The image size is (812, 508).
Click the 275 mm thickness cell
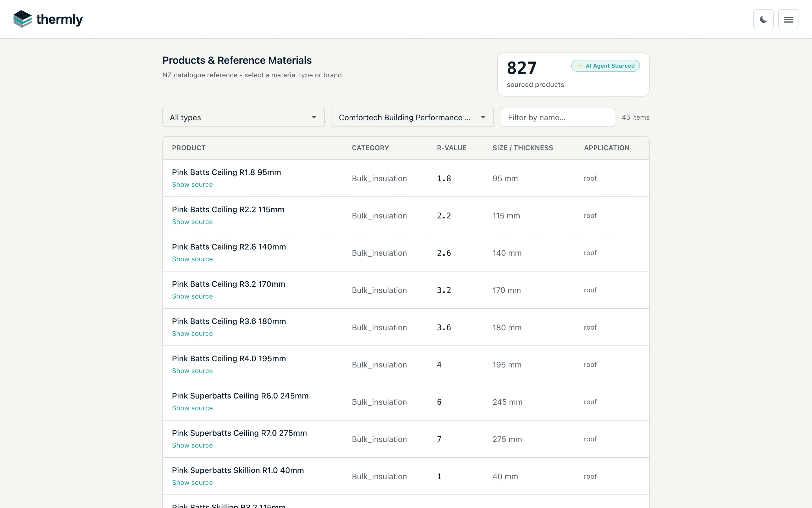(x=507, y=439)
